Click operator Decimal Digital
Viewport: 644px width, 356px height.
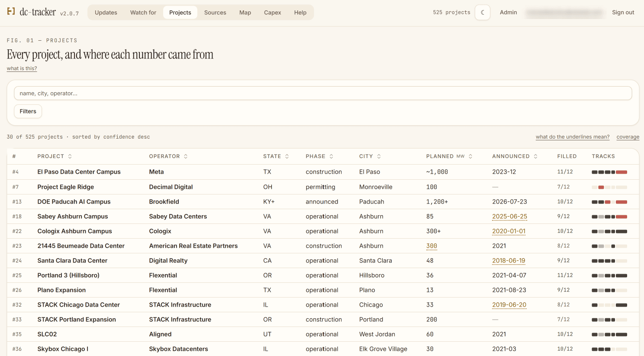pos(171,187)
